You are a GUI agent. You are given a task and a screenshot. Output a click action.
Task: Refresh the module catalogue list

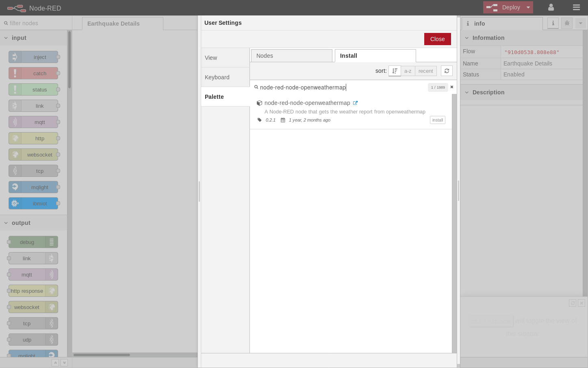(x=447, y=71)
